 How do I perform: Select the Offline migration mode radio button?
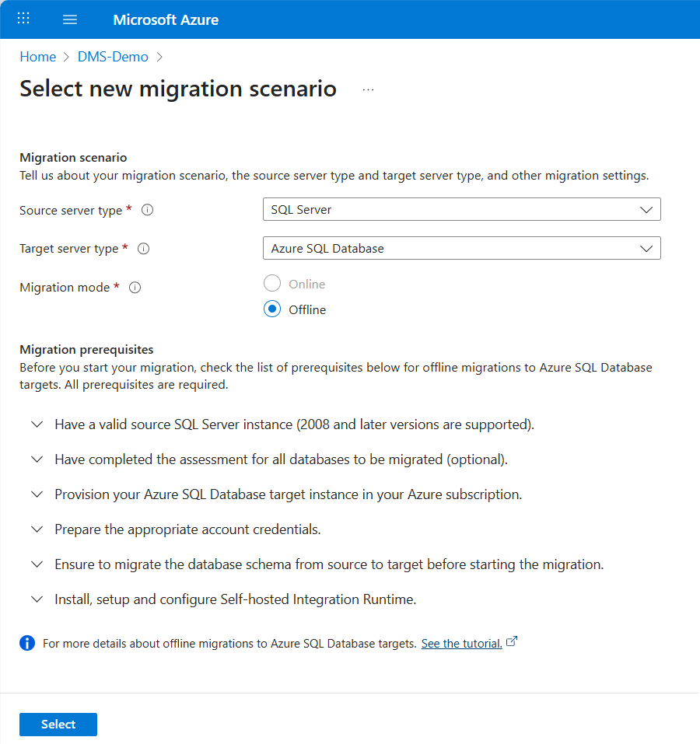(x=272, y=309)
